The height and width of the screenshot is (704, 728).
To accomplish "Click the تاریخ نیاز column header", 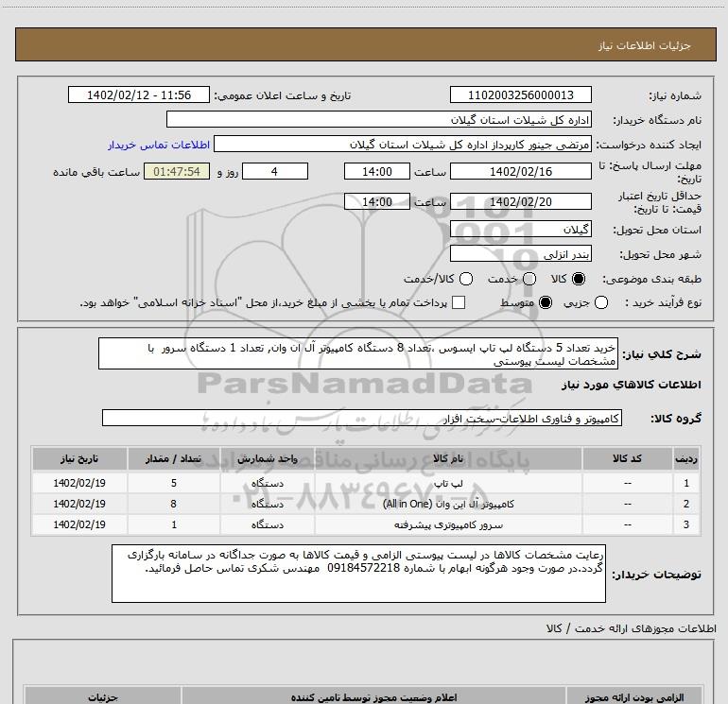I will [x=78, y=459].
